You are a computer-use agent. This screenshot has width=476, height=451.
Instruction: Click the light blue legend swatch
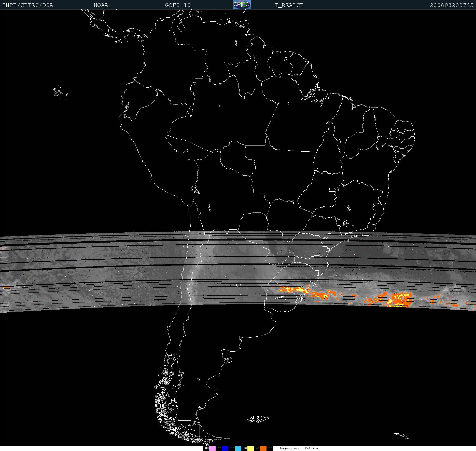tap(238, 448)
